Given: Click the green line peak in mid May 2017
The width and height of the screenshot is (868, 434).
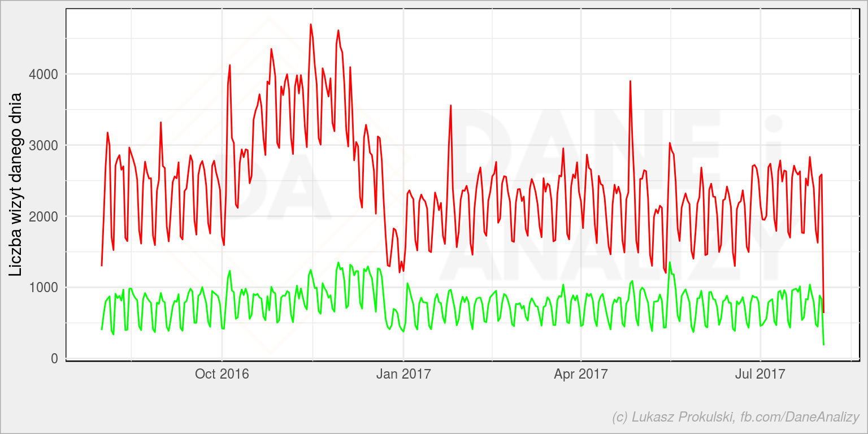Looking at the screenshot, I should click(670, 262).
